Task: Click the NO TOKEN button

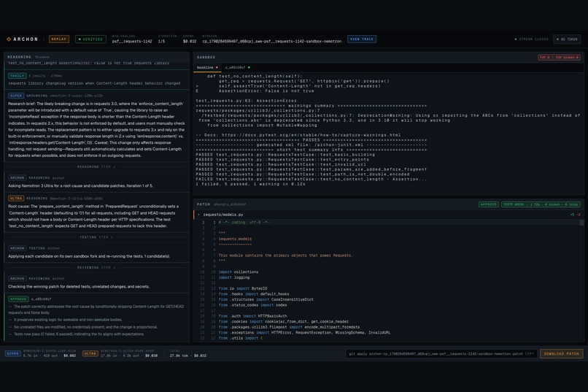Action: (567, 39)
